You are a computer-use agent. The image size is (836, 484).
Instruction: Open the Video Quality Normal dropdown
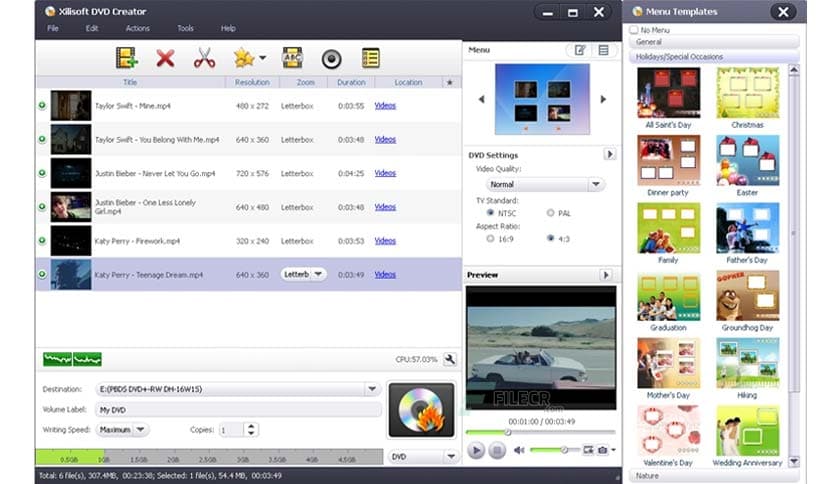(x=544, y=184)
